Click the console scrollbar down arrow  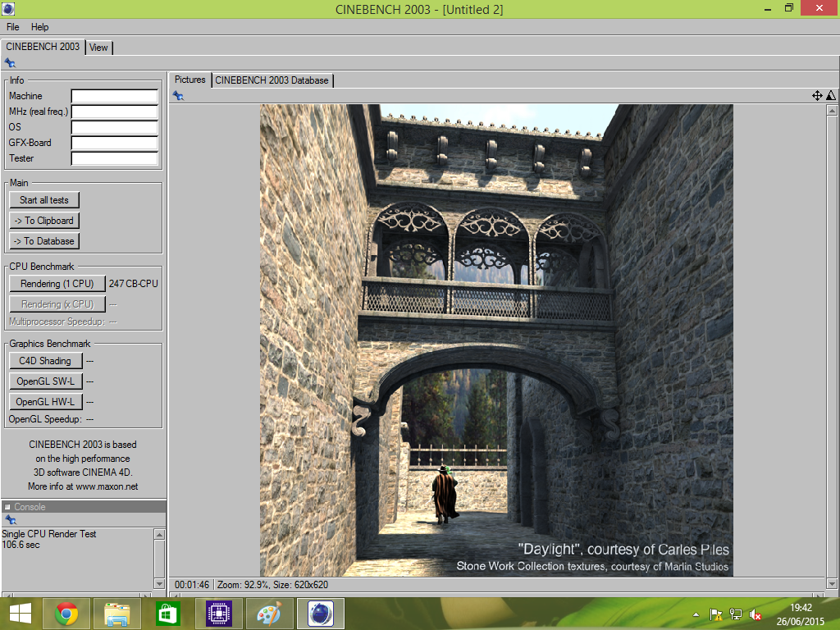[x=159, y=583]
